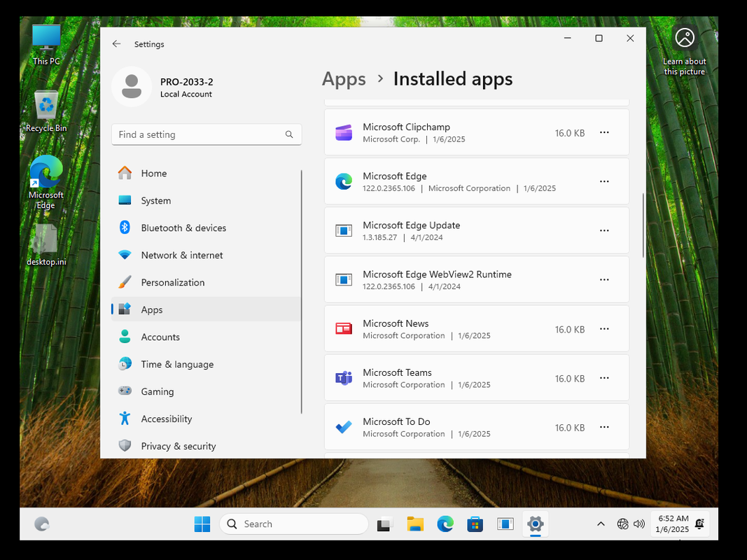The height and width of the screenshot is (560, 747).
Task: Click the Accessibility figure icon
Action: [125, 418]
